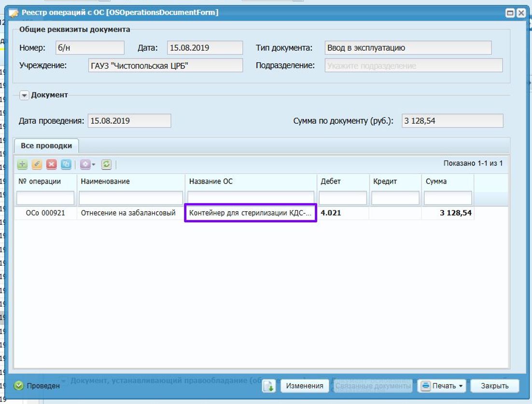Select the row ОСо 000921

pyautogui.click(x=261, y=213)
